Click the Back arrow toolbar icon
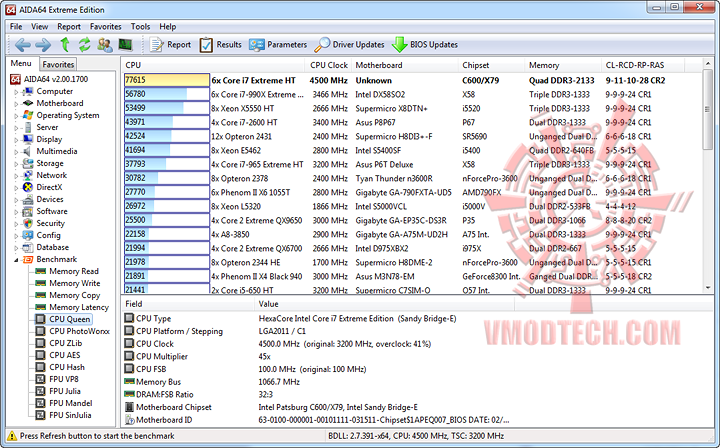The width and height of the screenshot is (720, 448). 22,45
